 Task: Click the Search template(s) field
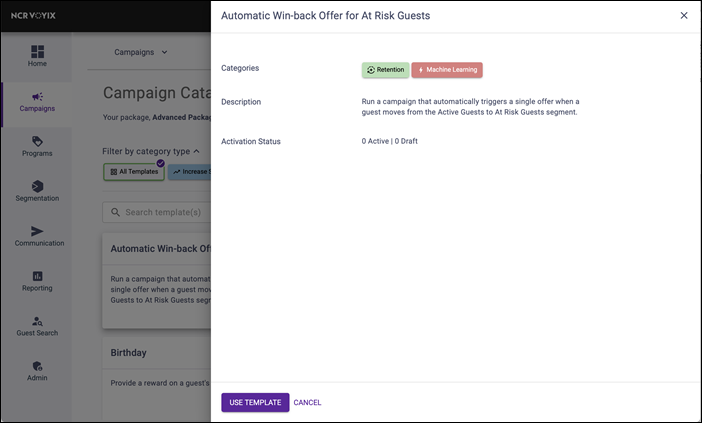(157, 212)
